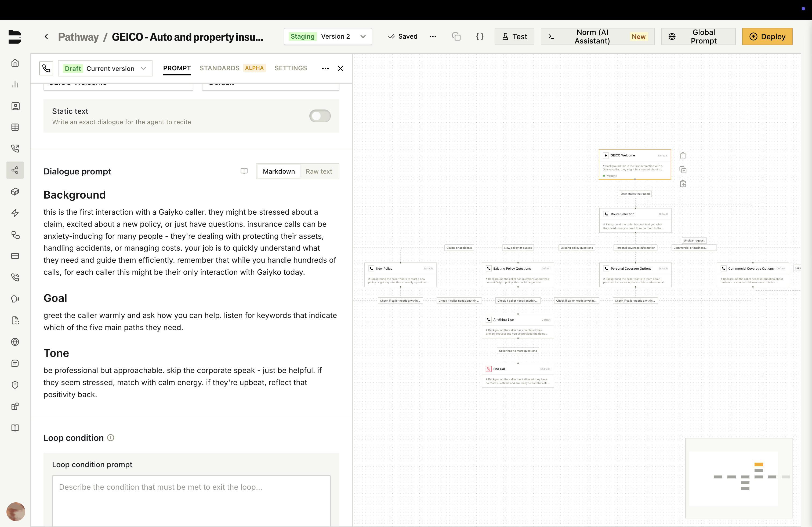This screenshot has height=527, width=812.
Task: Click the Test button
Action: (514, 36)
